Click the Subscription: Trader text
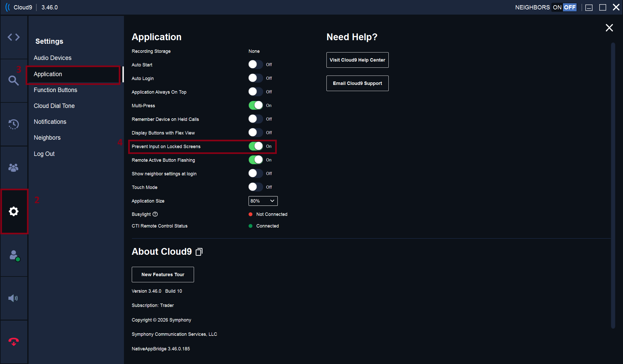Screen dimensions: 623x364 pyautogui.click(x=153, y=305)
